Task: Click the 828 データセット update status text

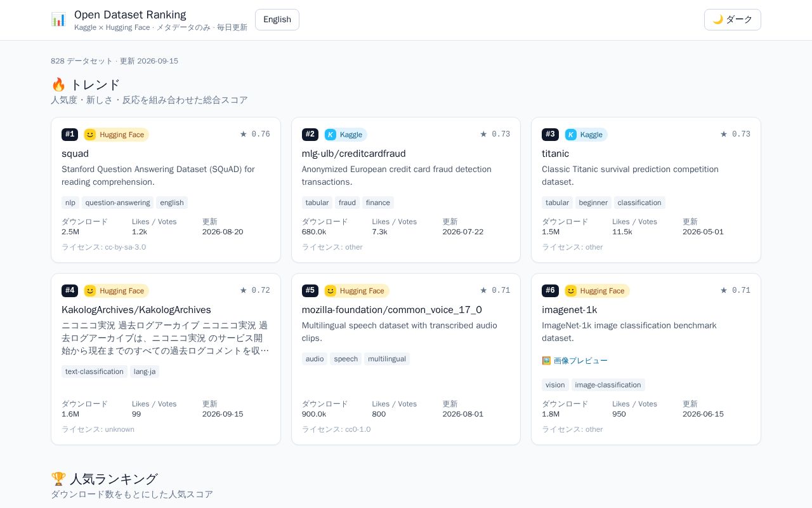Action: (114, 61)
